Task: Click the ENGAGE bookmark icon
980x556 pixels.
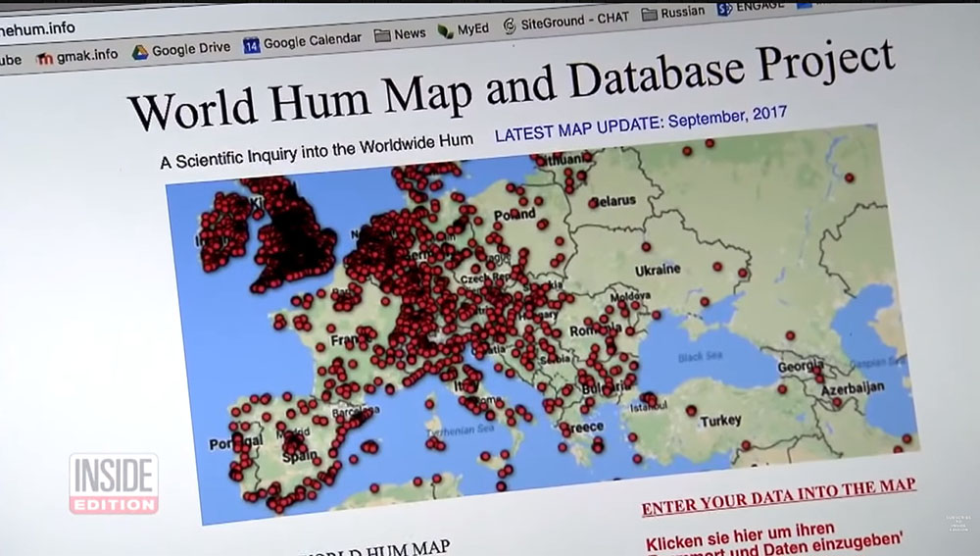Action: [724, 9]
